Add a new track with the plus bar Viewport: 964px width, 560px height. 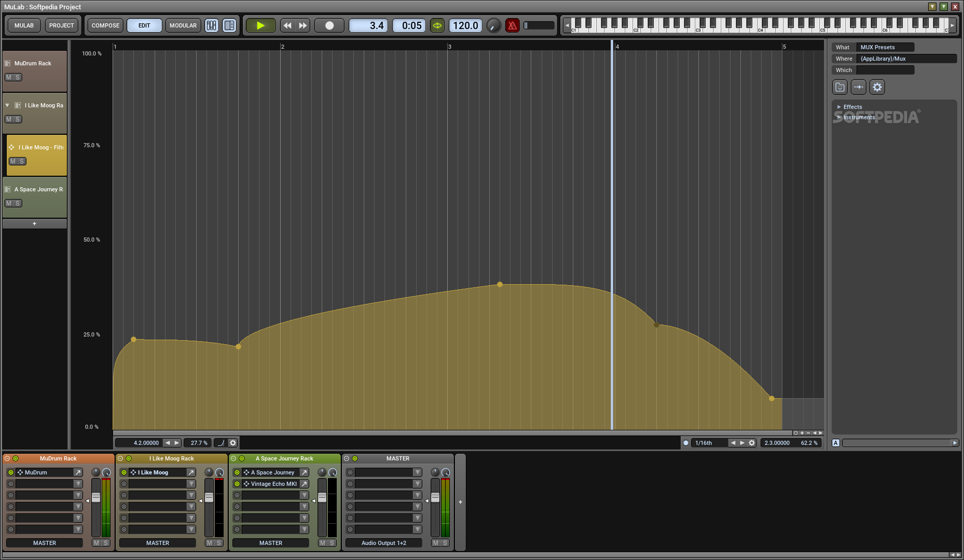click(35, 223)
